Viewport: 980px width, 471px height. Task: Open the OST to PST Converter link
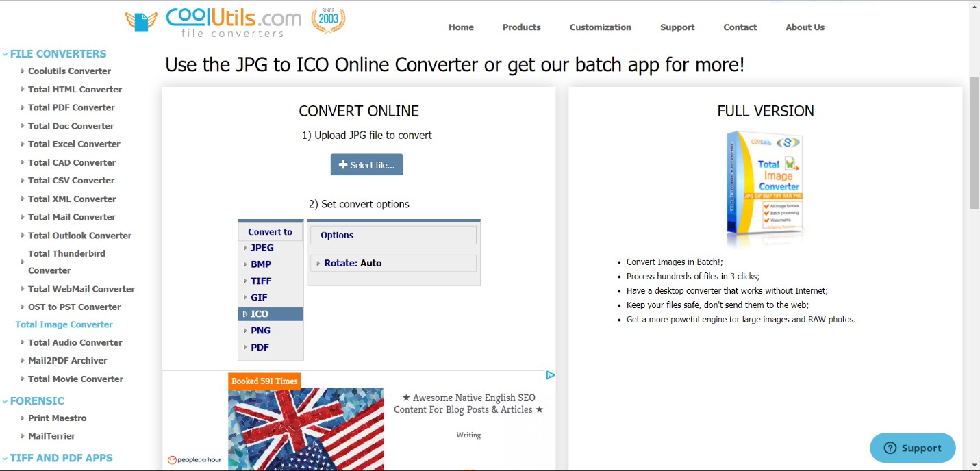tap(74, 307)
